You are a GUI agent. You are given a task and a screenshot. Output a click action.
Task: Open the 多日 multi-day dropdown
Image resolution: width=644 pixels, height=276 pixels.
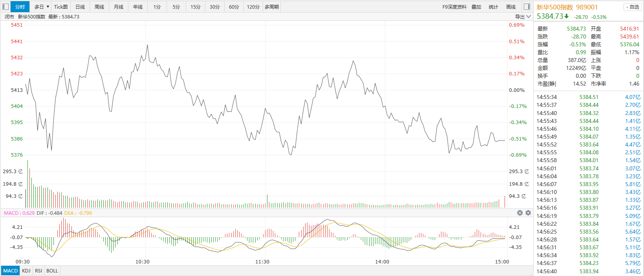pyautogui.click(x=42, y=7)
